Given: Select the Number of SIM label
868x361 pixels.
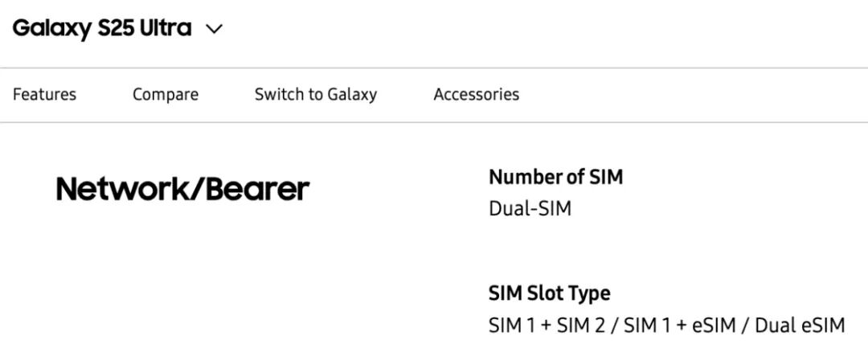Looking at the screenshot, I should (555, 177).
